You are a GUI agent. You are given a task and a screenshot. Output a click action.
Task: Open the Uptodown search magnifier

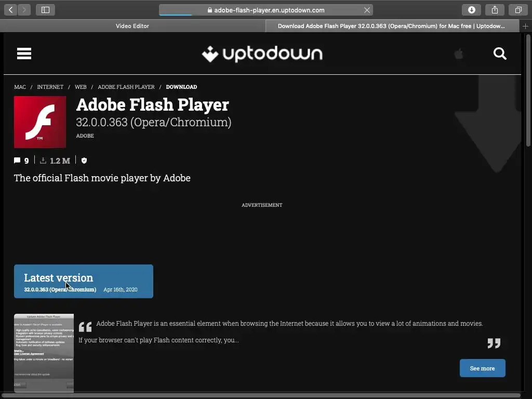[500, 54]
